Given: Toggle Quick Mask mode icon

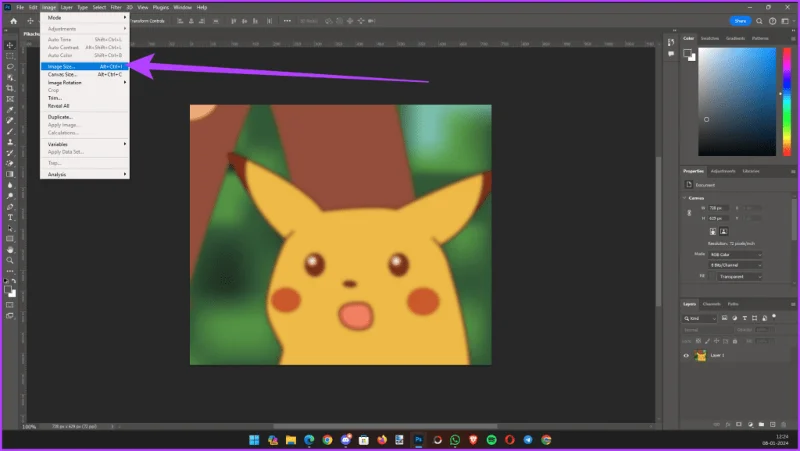Looking at the screenshot, I should click(10, 305).
